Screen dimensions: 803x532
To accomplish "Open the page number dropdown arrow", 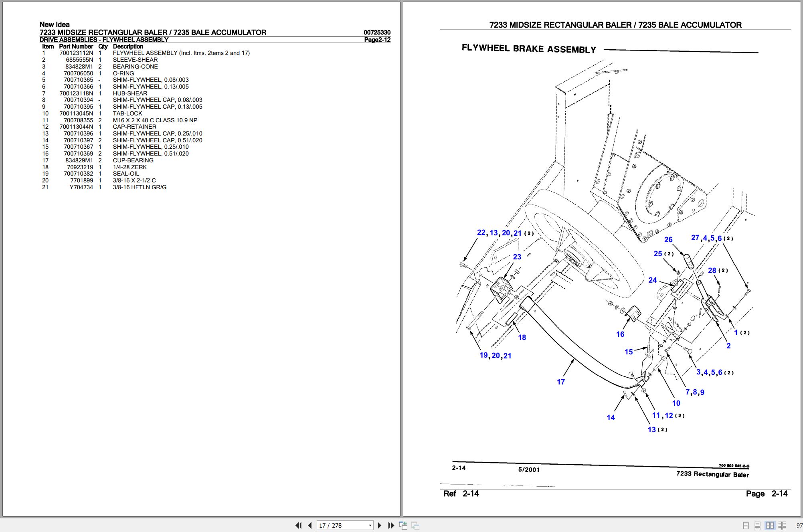I will coord(370,526).
